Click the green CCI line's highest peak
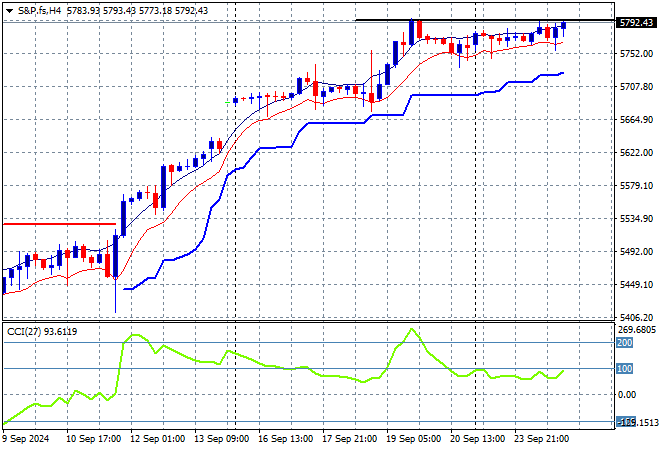 (x=411, y=329)
